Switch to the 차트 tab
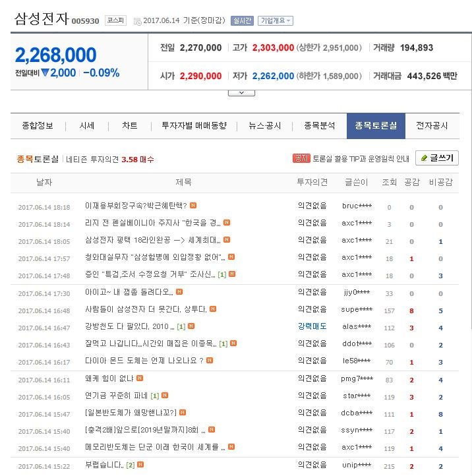472x476 pixels. click(x=130, y=126)
